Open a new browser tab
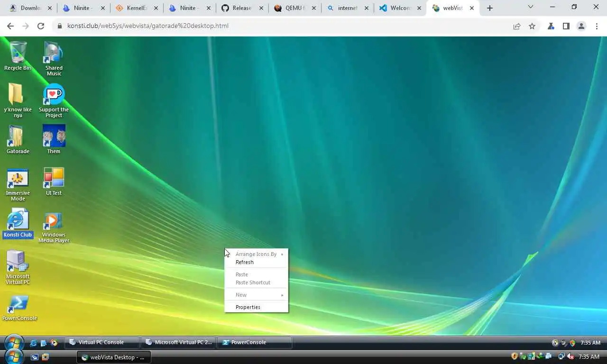Viewport: 607px width, 364px height. (490, 8)
